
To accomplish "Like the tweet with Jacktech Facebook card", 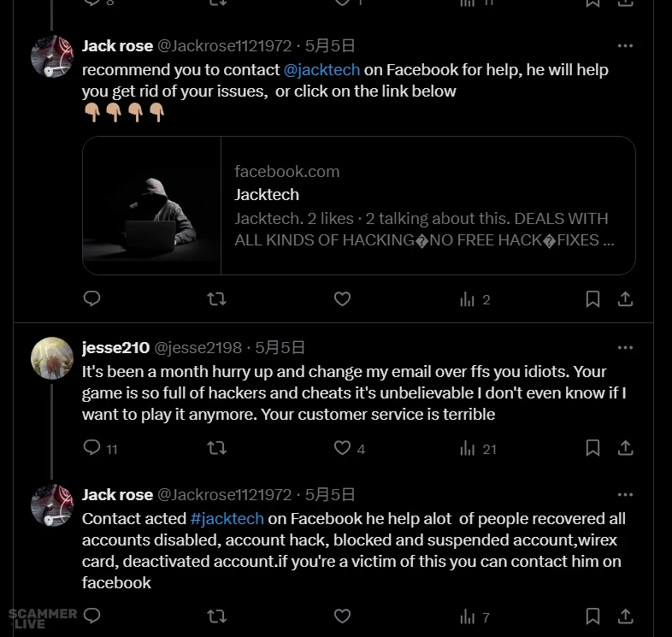I will coord(342,299).
